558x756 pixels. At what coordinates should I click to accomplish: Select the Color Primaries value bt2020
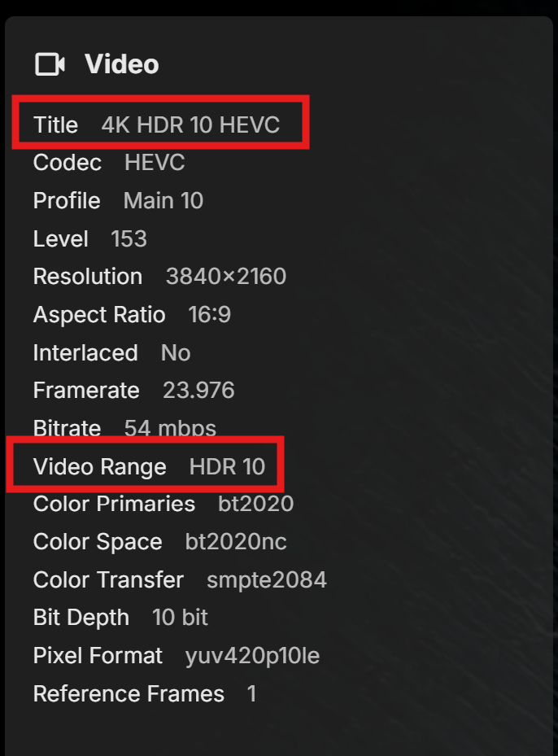[x=255, y=504]
